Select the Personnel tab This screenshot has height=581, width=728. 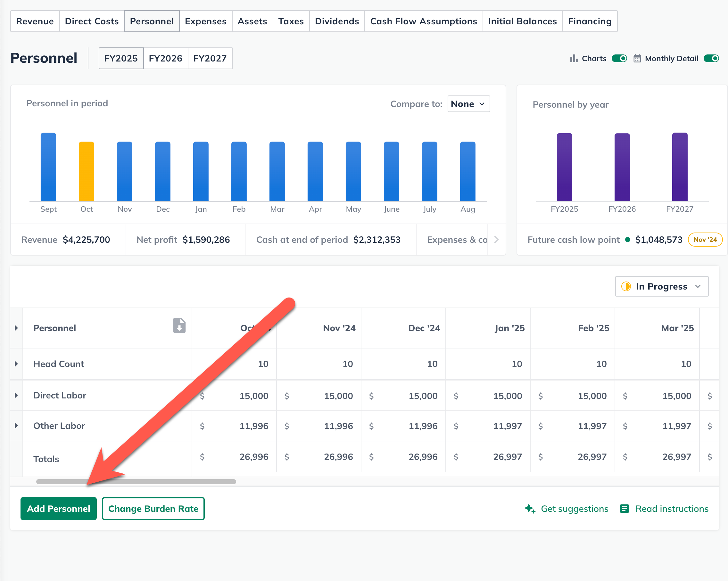tap(152, 21)
